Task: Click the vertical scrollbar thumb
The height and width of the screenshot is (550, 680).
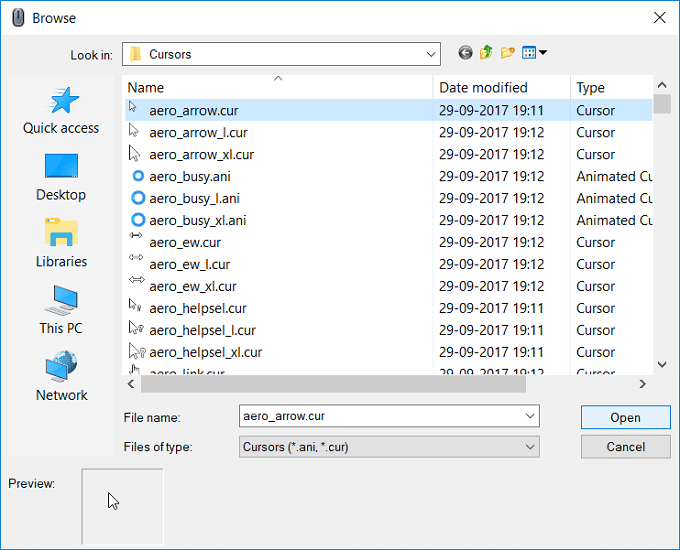Action: [662, 104]
